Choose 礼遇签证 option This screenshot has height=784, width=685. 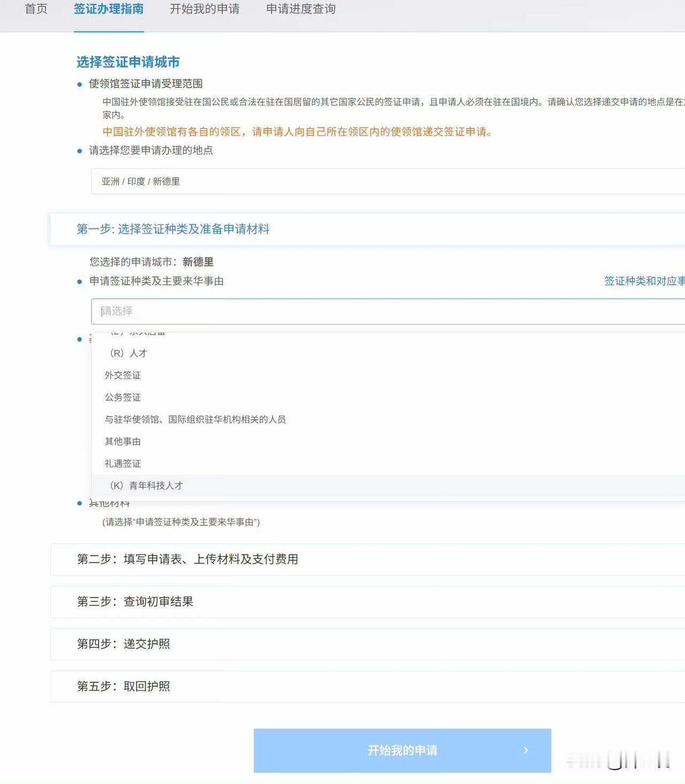388,463
